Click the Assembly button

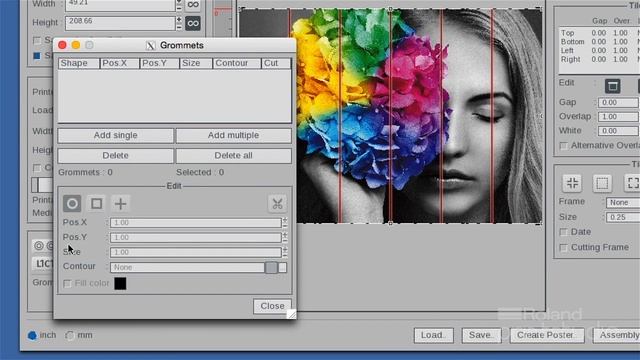coord(617,335)
